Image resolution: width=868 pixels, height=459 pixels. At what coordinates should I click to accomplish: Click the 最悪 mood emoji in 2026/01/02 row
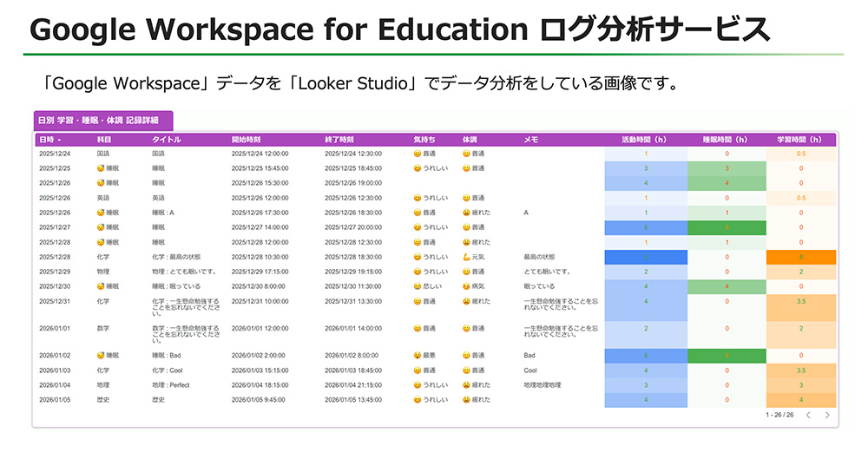click(x=418, y=355)
